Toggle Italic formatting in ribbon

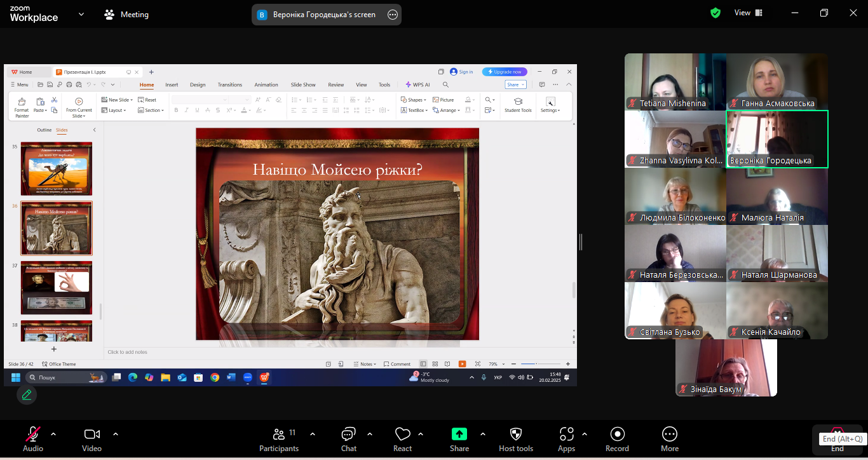[x=187, y=110]
